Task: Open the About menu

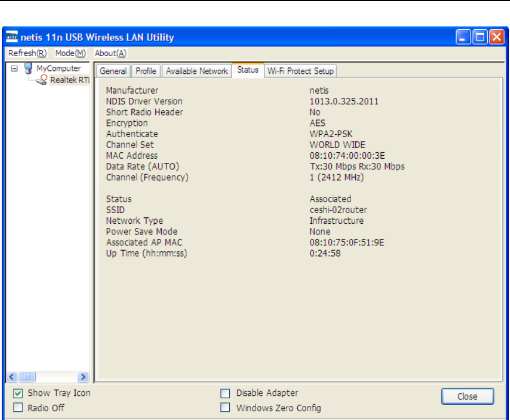Action: pos(110,53)
